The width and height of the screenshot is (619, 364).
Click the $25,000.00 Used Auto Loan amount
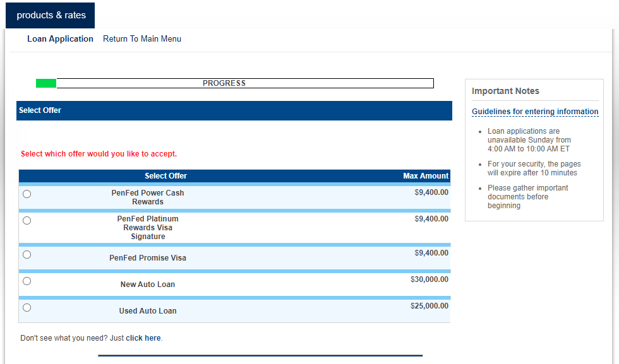pos(429,306)
